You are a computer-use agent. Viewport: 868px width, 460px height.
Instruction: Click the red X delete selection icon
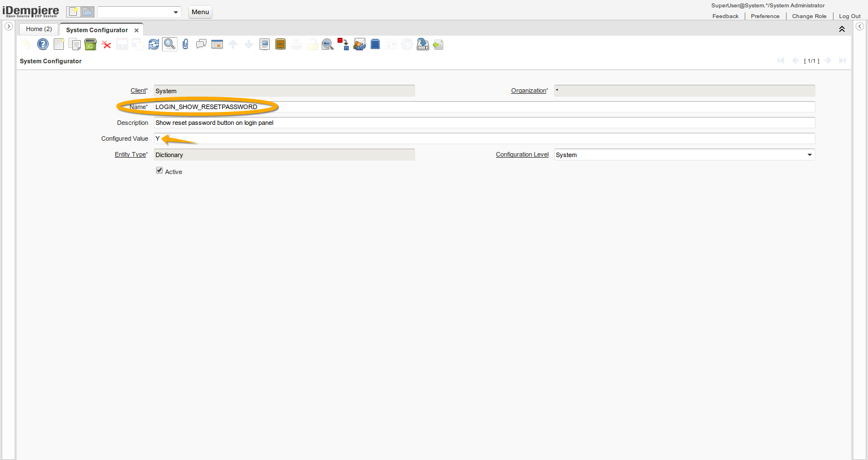coord(106,44)
